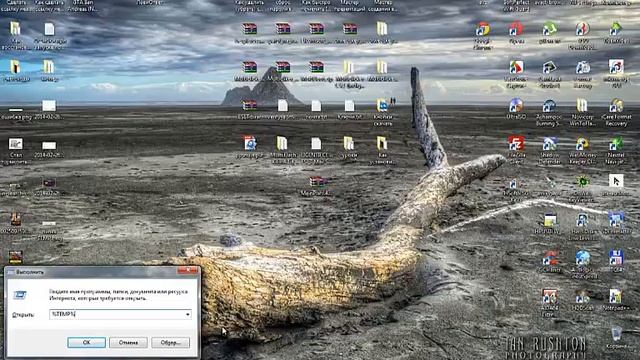
Task: Expand the Открыть combo box history arrow
Action: 187,314
